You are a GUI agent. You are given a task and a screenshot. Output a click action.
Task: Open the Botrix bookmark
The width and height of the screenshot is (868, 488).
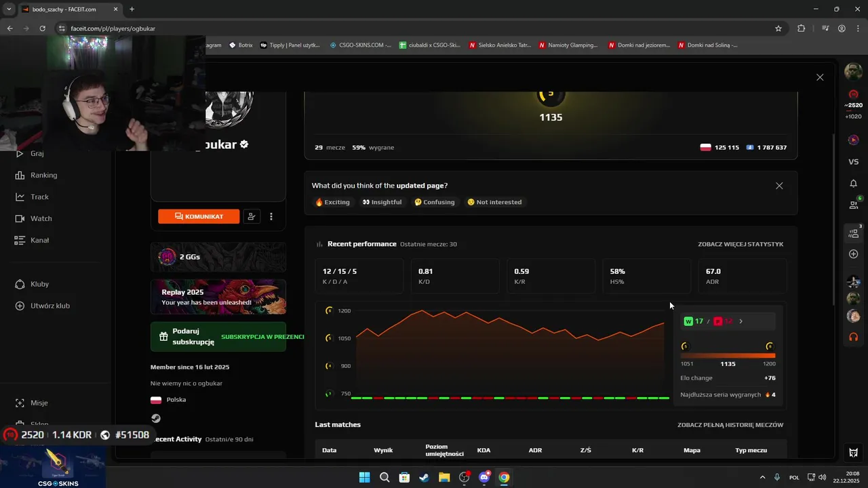pyautogui.click(x=241, y=45)
